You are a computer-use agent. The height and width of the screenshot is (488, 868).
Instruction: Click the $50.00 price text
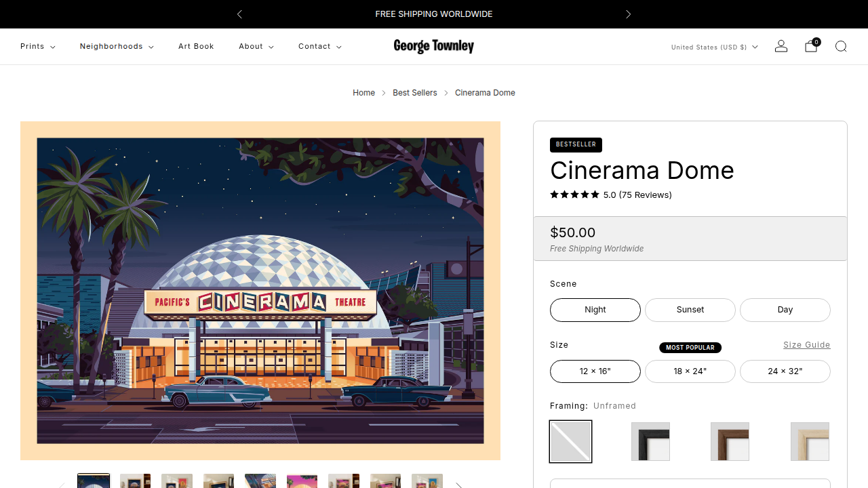pos(573,232)
